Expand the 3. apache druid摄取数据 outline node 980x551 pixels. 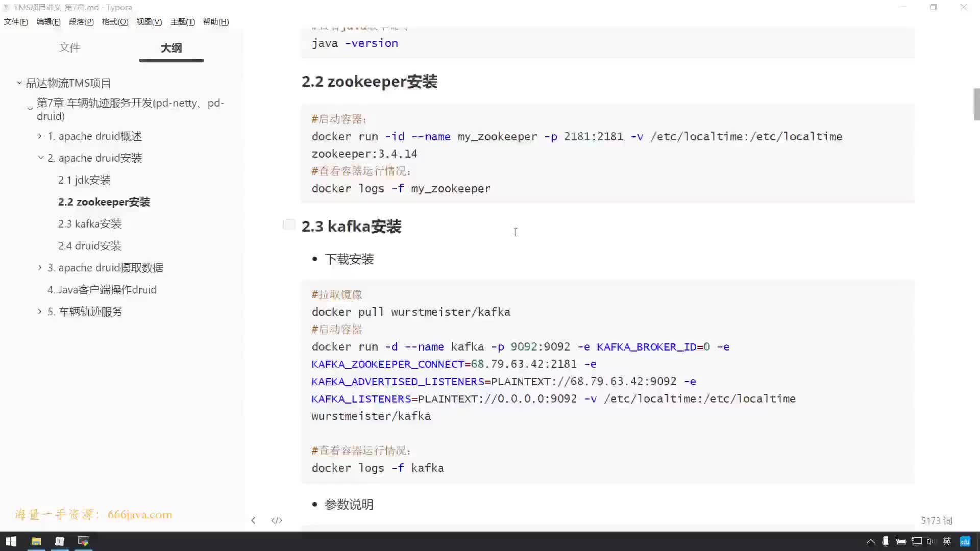(x=40, y=267)
